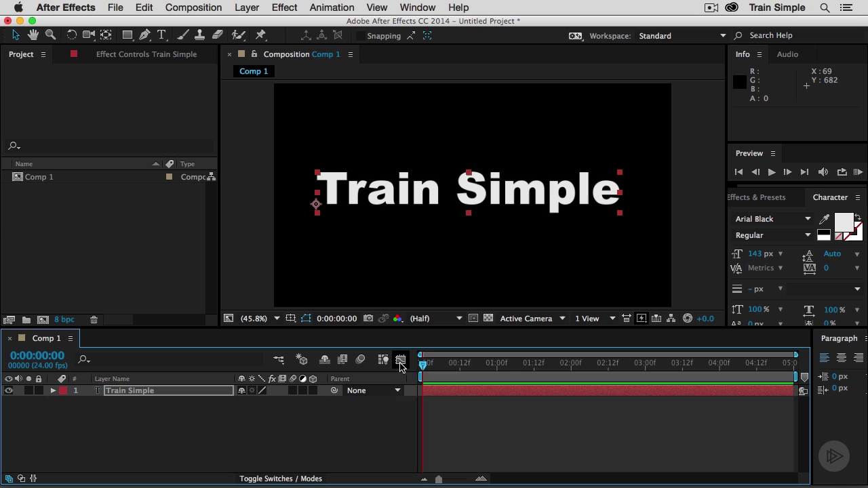Select the Zoom magnifier tool
This screenshot has height=488, width=868.
point(50,35)
